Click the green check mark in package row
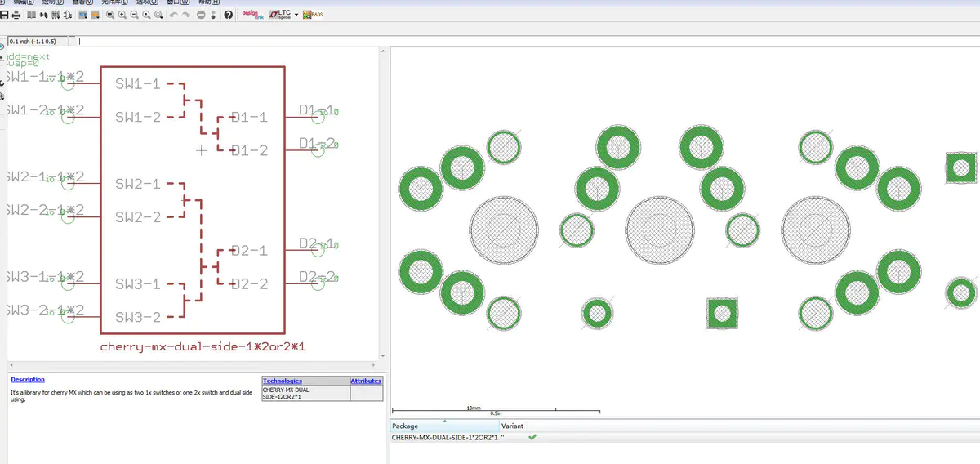 click(x=532, y=438)
